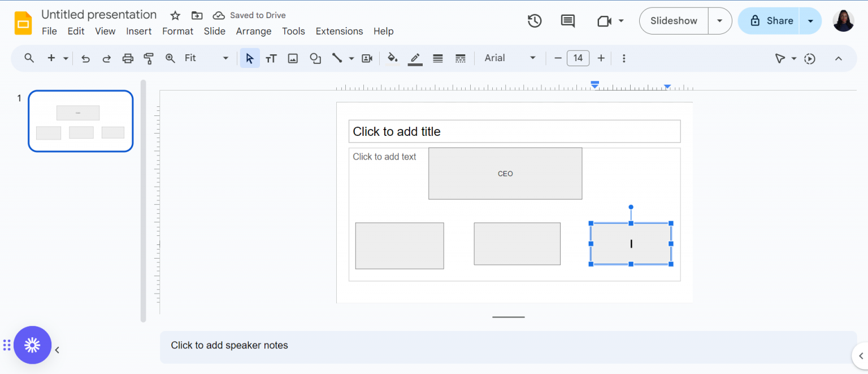Open the comments panel
Viewport: 868px width, 374px height.
point(567,20)
